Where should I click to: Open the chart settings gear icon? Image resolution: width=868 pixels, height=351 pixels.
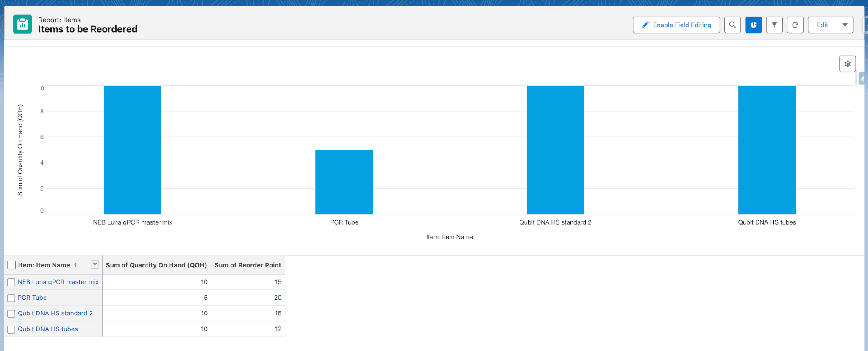(x=848, y=64)
